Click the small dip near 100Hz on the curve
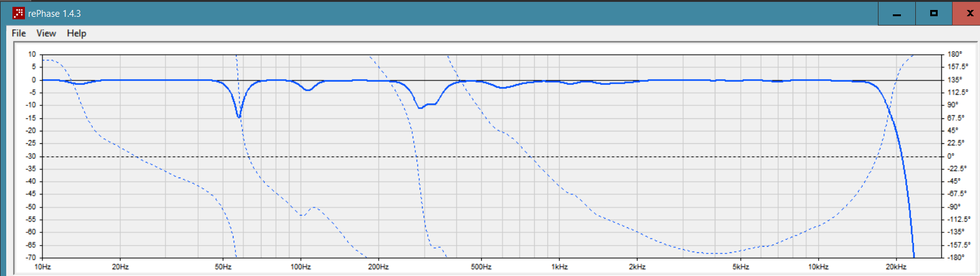This screenshot has height=276, width=980. [308, 90]
